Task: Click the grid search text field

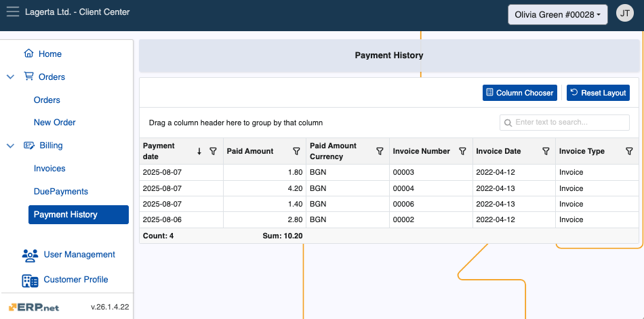Action: (571, 123)
